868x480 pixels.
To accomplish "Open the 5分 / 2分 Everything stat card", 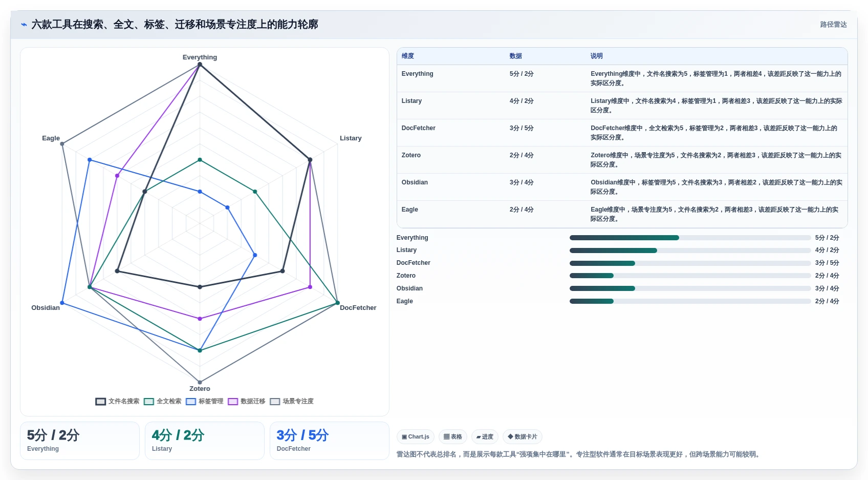I will click(x=80, y=441).
